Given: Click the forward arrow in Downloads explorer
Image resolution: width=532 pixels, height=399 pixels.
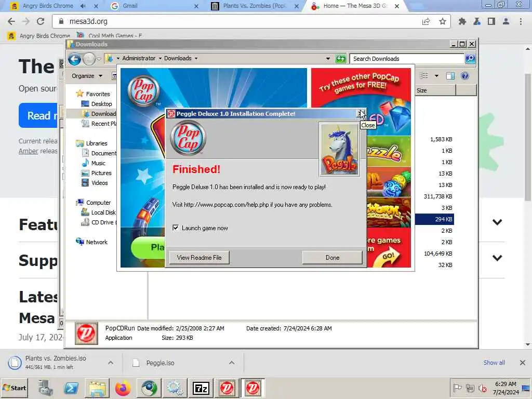Looking at the screenshot, I should click(x=89, y=59).
